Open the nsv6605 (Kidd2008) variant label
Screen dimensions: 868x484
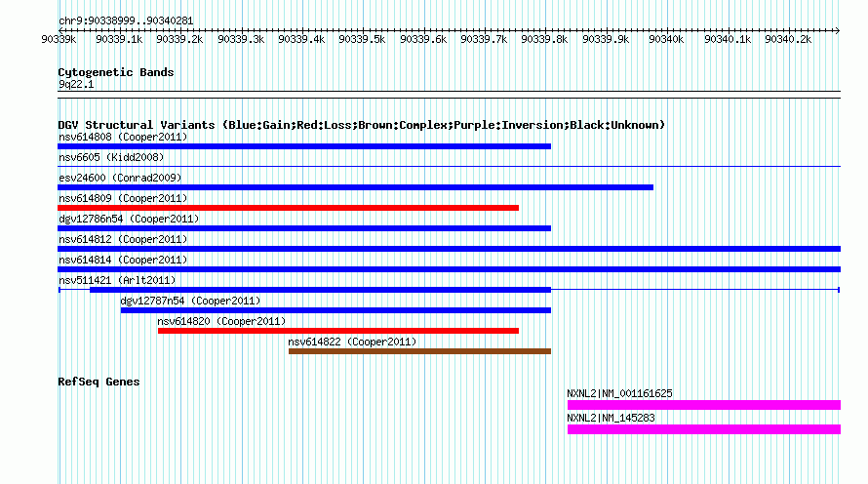pyautogui.click(x=111, y=157)
